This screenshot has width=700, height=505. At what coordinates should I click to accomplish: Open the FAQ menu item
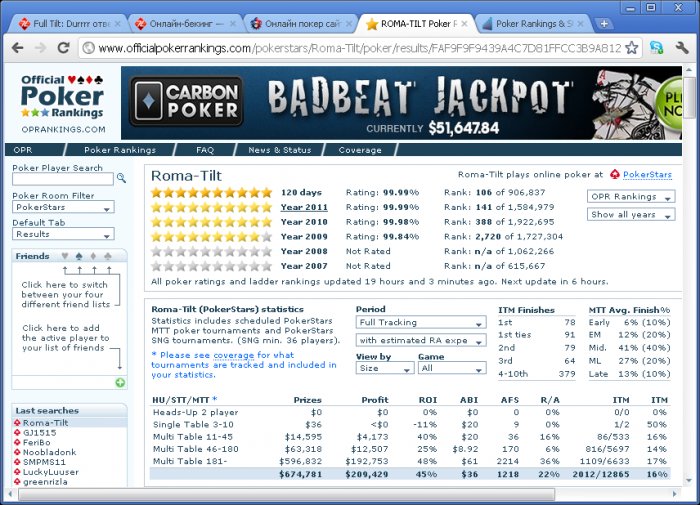click(205, 150)
